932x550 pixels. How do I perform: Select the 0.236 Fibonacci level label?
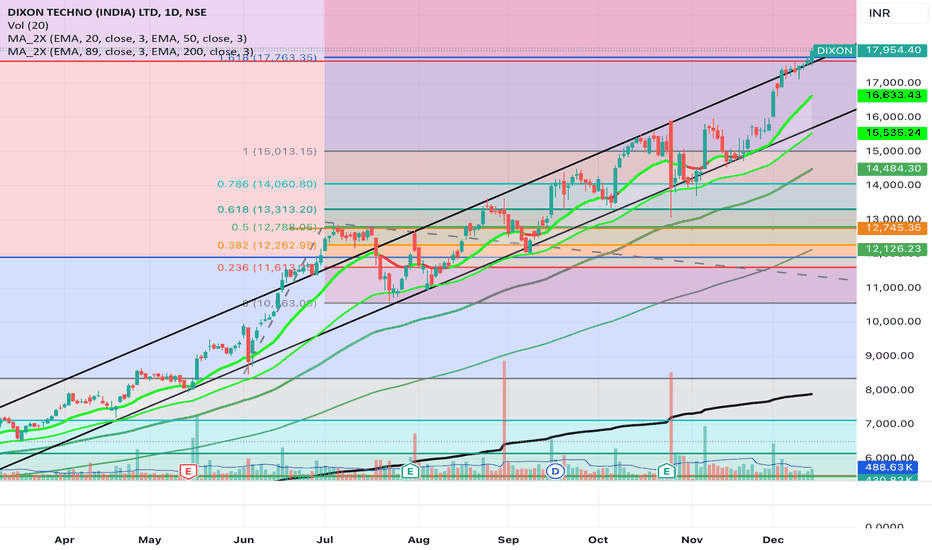tap(266, 268)
